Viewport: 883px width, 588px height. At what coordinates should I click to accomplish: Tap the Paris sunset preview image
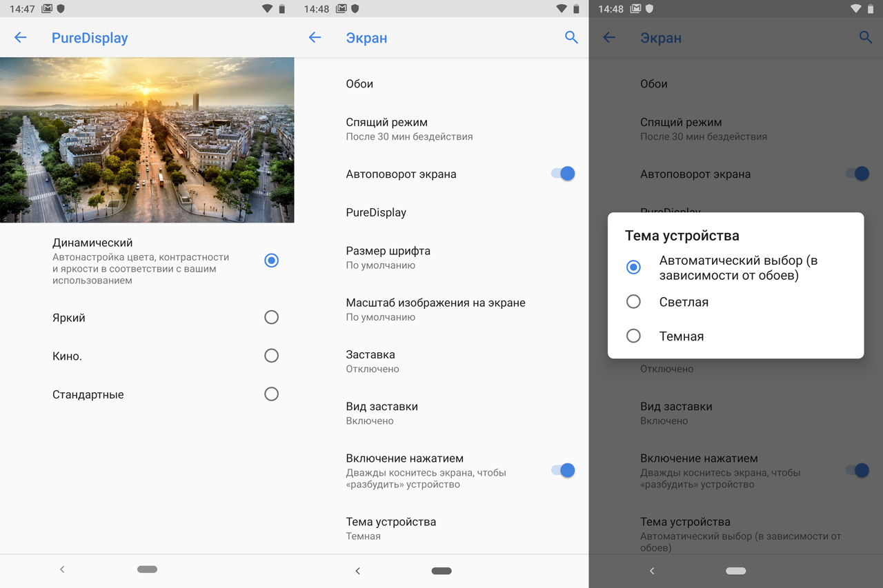[x=147, y=140]
